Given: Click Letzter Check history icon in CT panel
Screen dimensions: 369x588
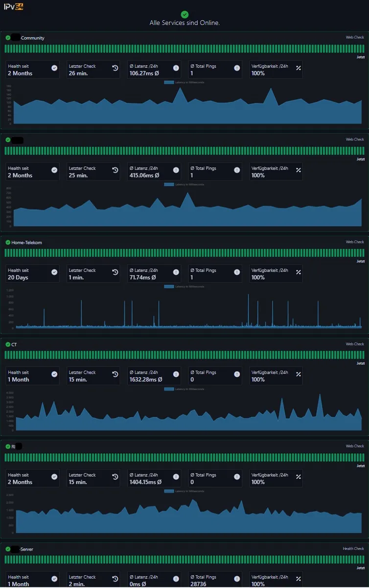Looking at the screenshot, I should pyautogui.click(x=115, y=374).
